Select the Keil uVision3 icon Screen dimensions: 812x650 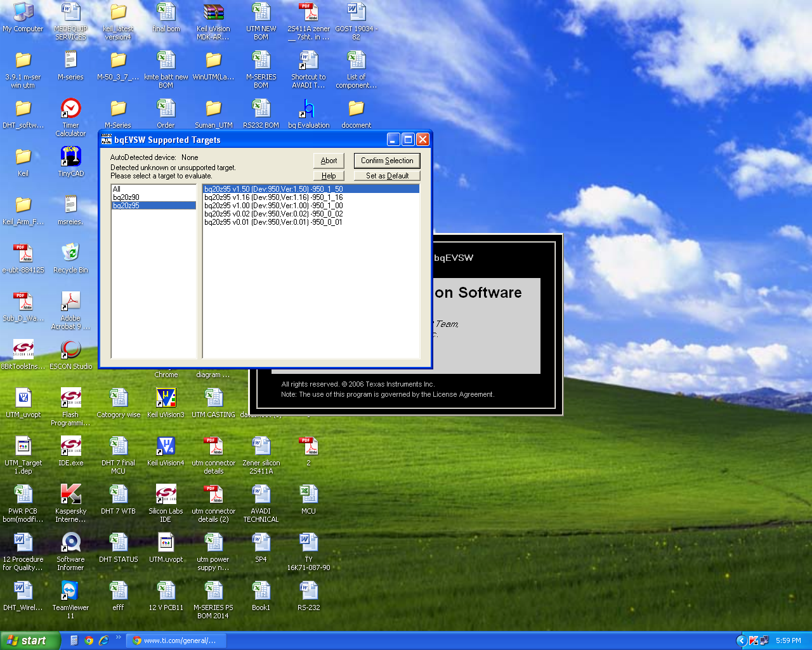coord(166,403)
